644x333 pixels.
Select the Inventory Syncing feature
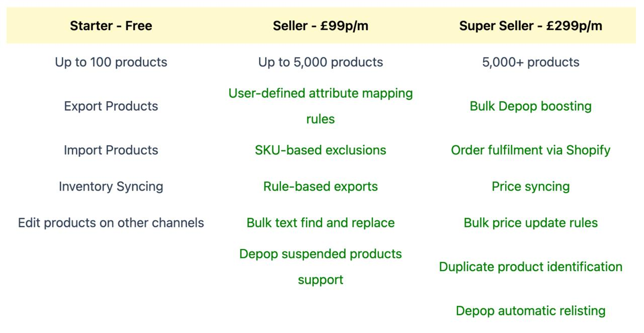[x=111, y=186]
